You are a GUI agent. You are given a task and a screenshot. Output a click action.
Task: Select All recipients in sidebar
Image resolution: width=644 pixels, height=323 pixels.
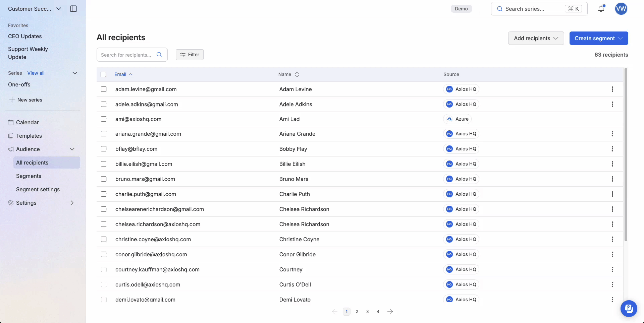47,163
